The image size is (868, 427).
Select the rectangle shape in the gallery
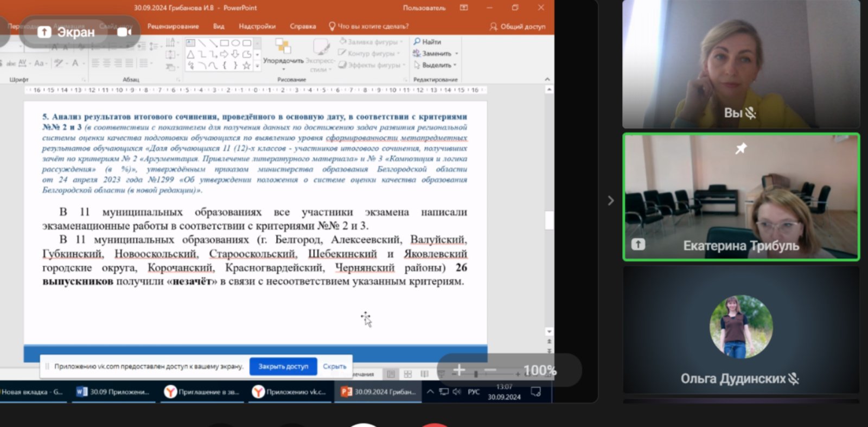point(224,43)
